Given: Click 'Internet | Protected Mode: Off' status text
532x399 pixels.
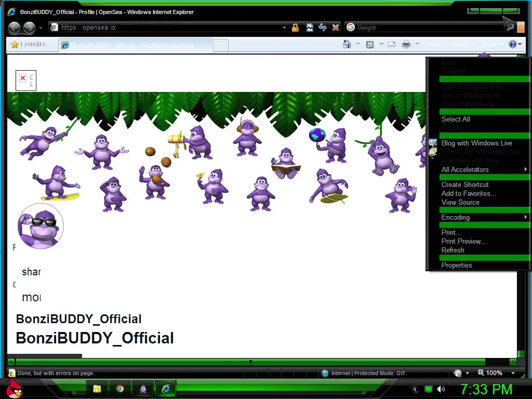Looking at the screenshot, I should (368, 373).
